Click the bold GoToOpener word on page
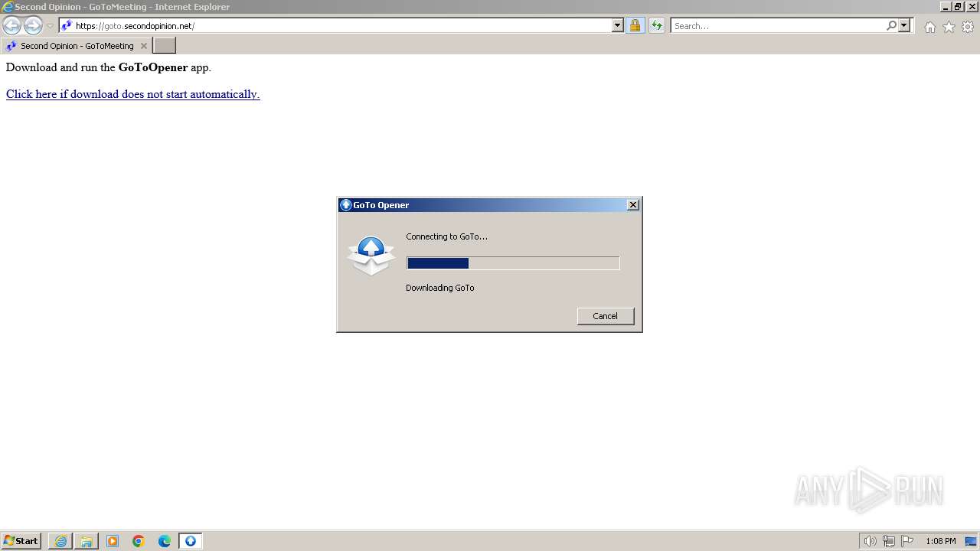980x551 pixels. tap(153, 67)
